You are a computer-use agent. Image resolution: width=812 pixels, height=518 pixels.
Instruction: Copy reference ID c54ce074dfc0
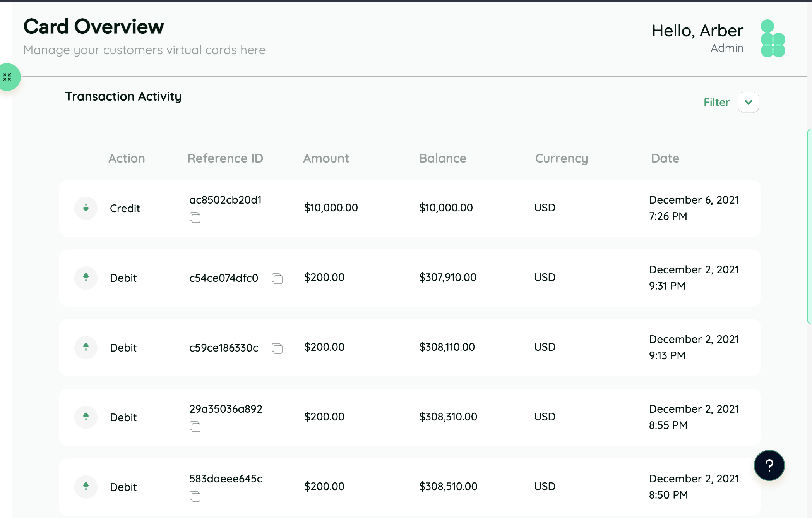[x=277, y=278]
